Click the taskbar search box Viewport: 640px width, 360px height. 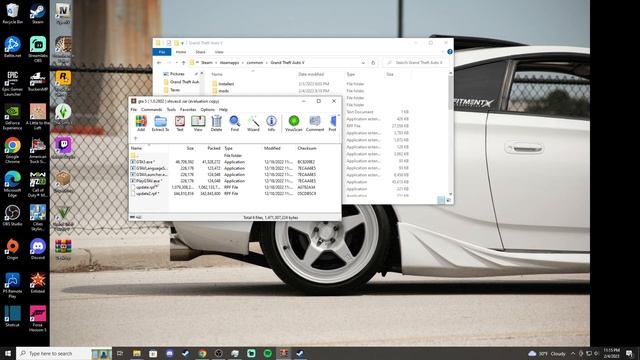(64, 353)
